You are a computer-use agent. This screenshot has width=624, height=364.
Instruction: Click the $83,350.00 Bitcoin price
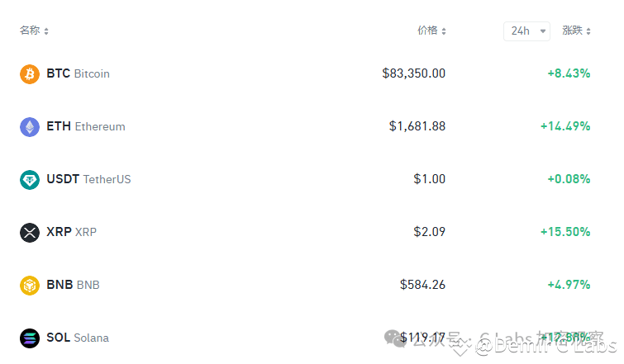(413, 73)
